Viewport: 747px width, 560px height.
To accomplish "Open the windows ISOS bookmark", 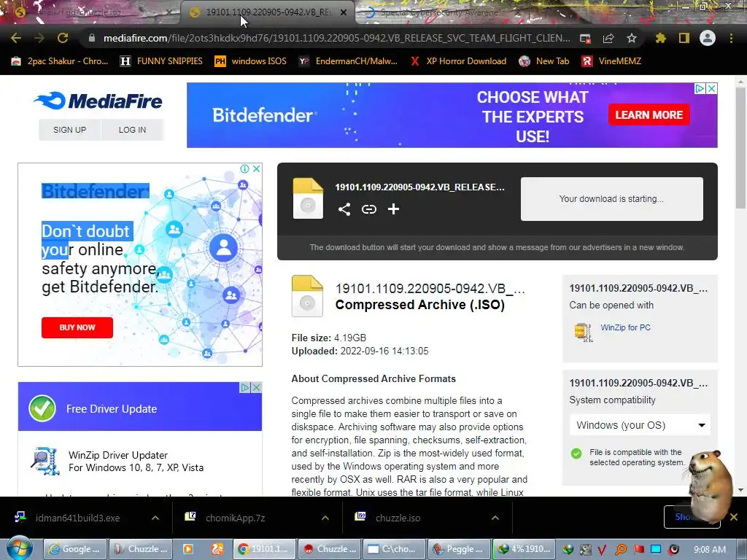I will pos(251,61).
